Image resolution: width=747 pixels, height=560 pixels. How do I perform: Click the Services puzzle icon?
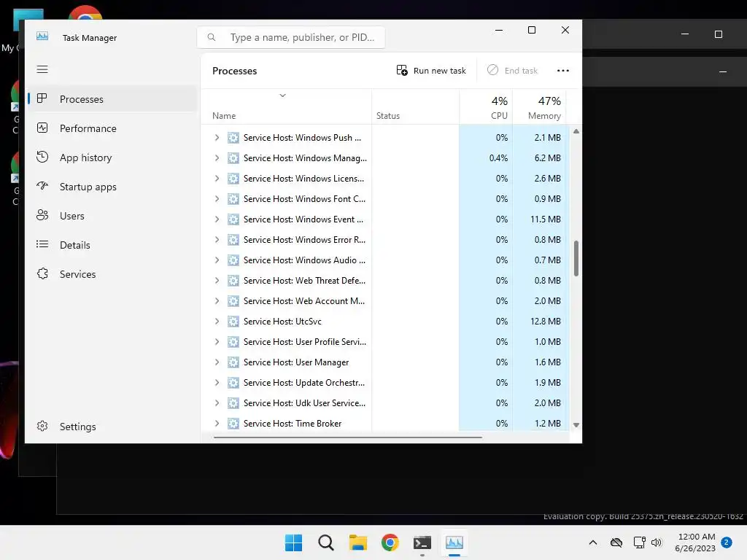pos(42,274)
